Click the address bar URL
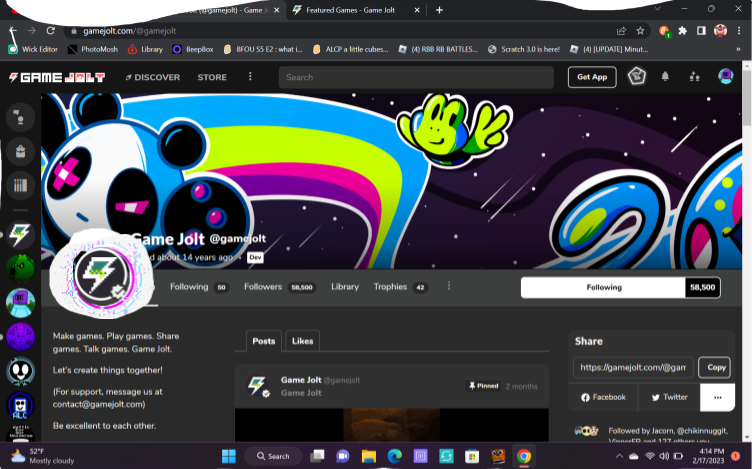This screenshot has height=469, width=752. click(129, 31)
